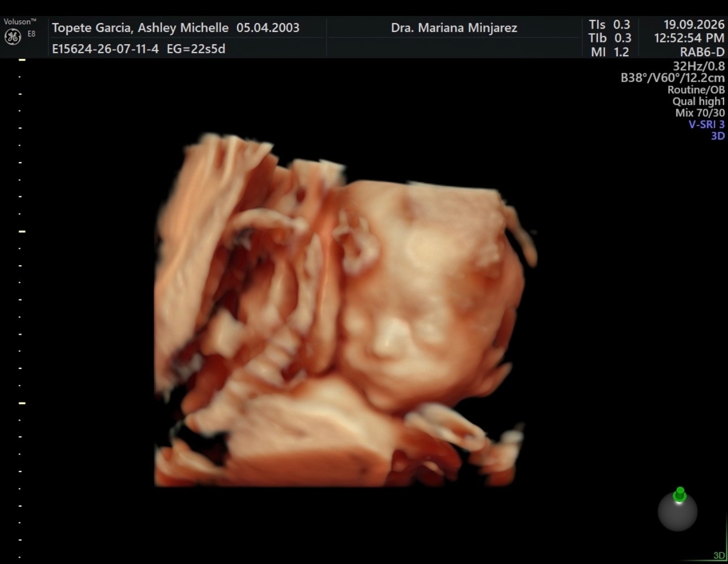Click the green orientation sphere indicator
This screenshot has width=728, height=564.
[x=678, y=509]
